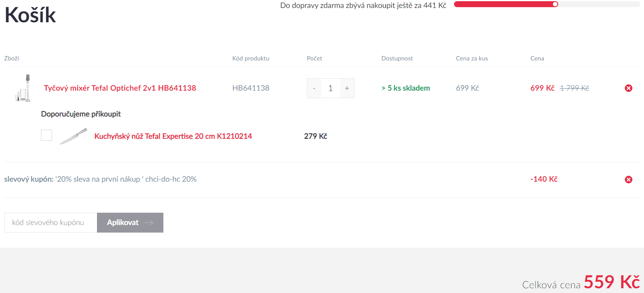Click the total price 559 Kč

pyautogui.click(x=612, y=282)
